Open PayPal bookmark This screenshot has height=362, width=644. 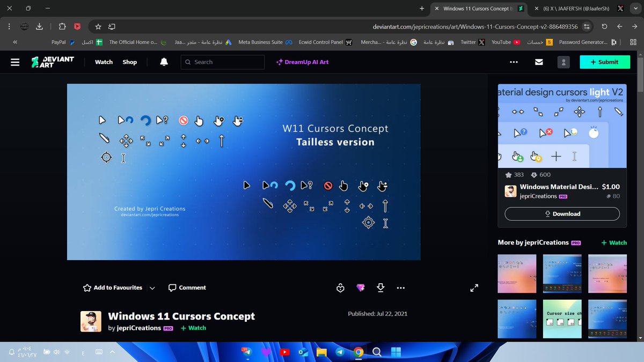coord(63,42)
